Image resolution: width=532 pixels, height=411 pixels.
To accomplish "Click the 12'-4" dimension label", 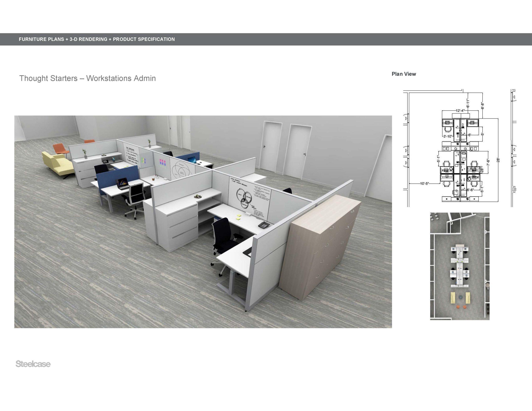I will pos(460,111).
